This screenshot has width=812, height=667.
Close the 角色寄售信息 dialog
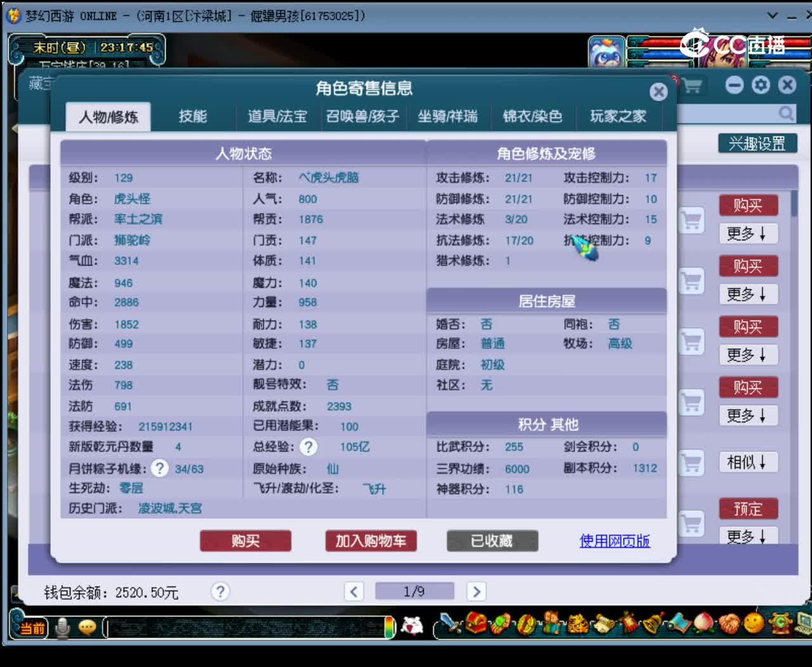(659, 92)
